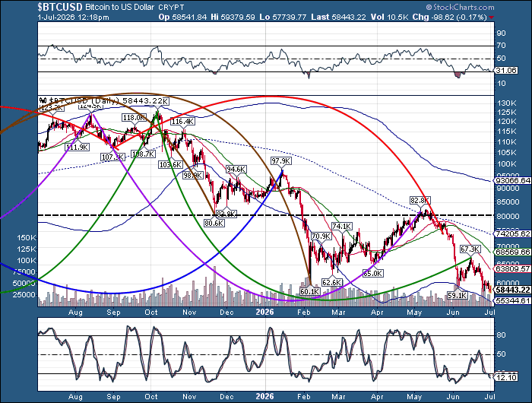This screenshot has height=403, width=532.
Task: Click the 70.9K price label
Action: click(321, 236)
